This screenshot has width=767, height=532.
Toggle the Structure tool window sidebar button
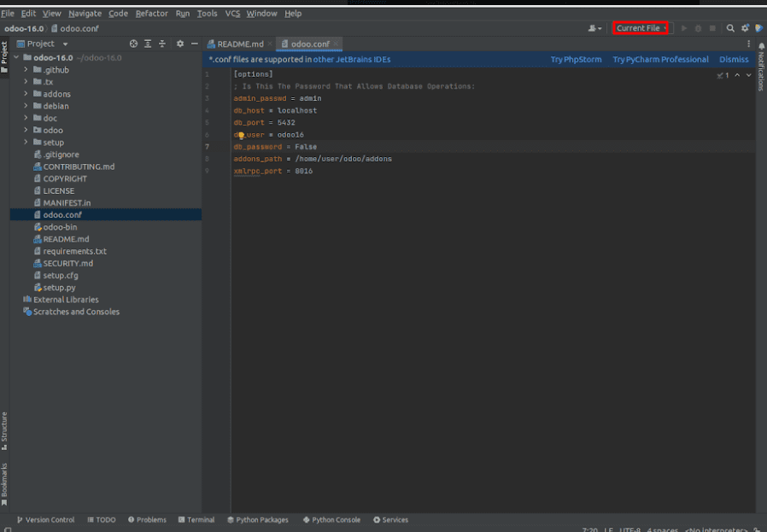point(4,431)
